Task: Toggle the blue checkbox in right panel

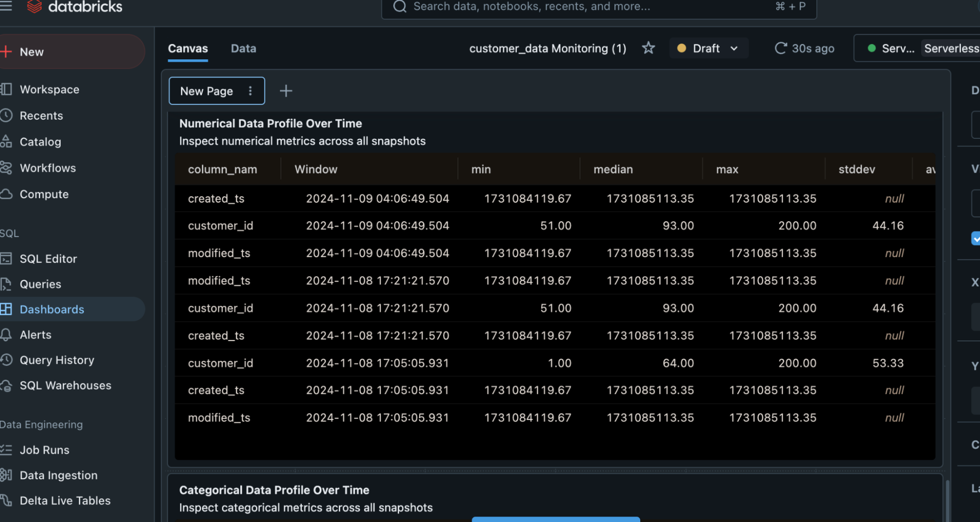Action: (x=976, y=238)
